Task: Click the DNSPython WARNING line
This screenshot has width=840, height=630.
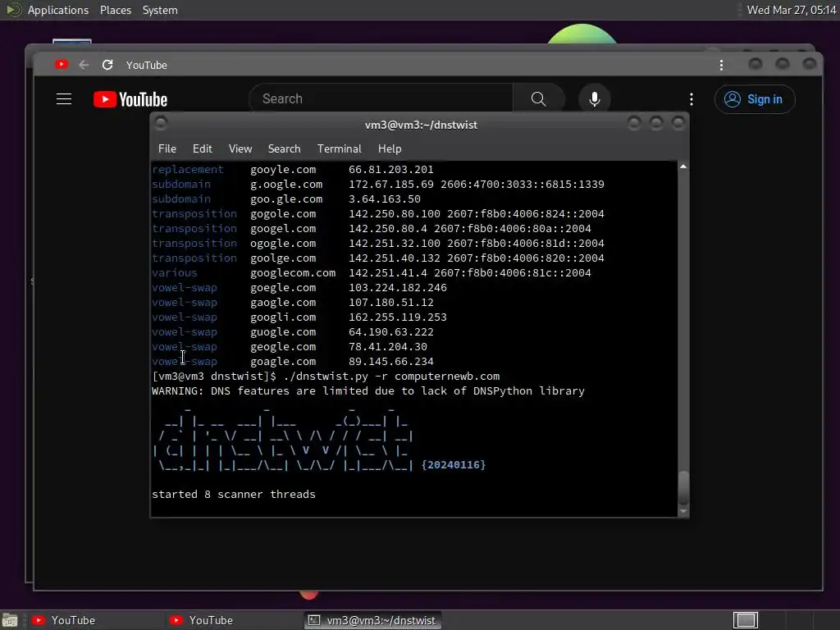Action: [x=368, y=391]
